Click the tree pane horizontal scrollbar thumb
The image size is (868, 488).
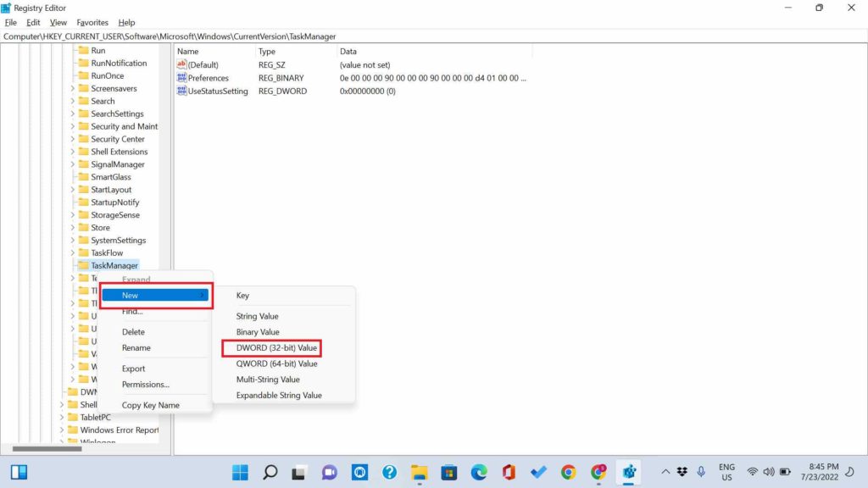[47, 449]
